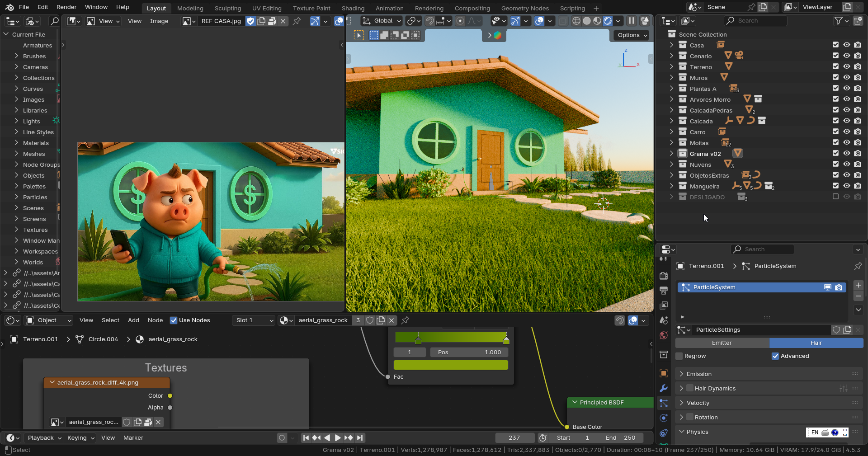The width and height of the screenshot is (868, 456).
Task: Remove the selected particle system slot
Action: 859,296
